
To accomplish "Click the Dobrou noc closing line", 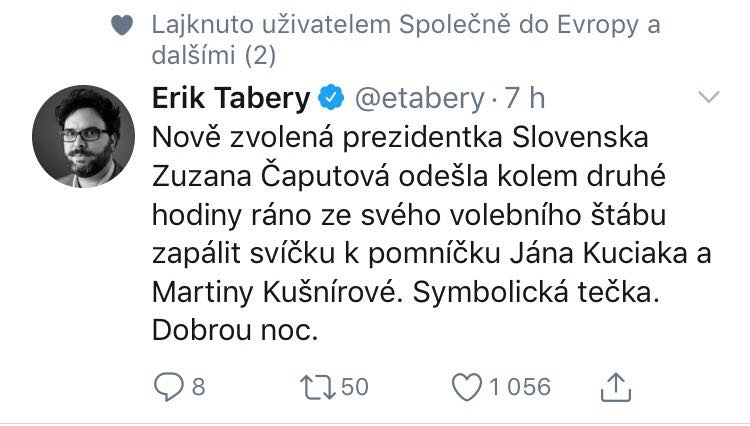I will [235, 329].
